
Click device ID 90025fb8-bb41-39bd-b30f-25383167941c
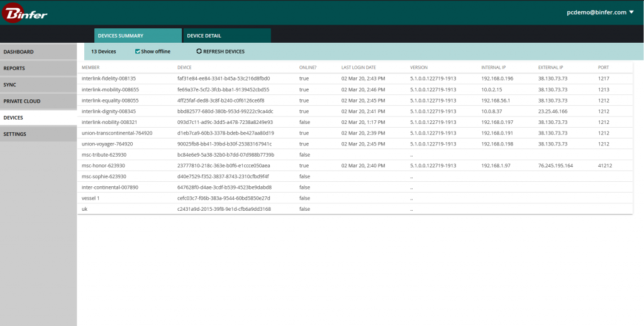225,144
